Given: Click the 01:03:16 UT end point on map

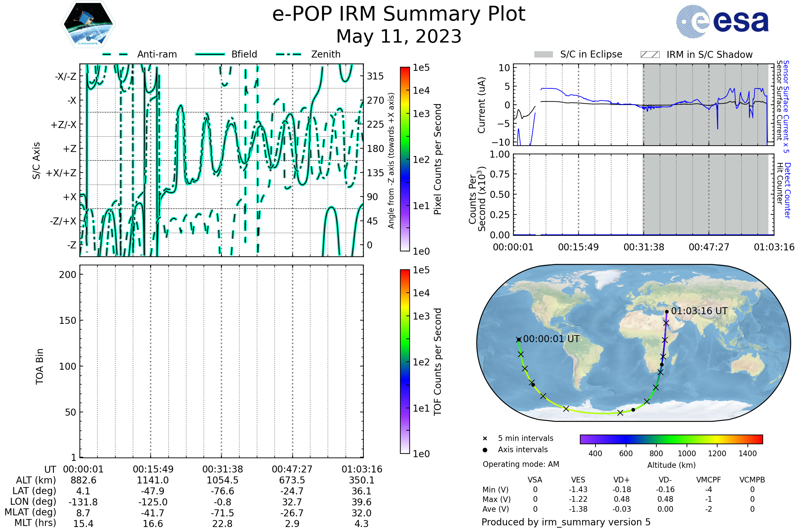Looking at the screenshot, I should (x=667, y=312).
